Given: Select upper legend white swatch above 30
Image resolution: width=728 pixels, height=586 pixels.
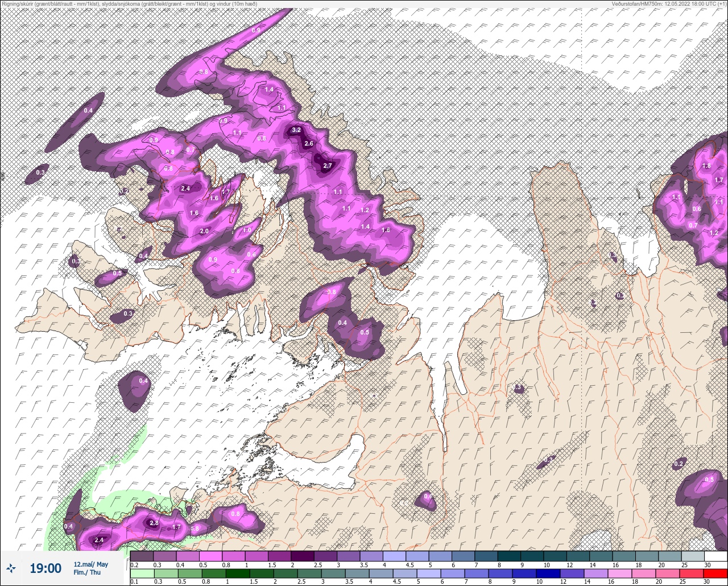Looking at the screenshot, I should [715, 556].
